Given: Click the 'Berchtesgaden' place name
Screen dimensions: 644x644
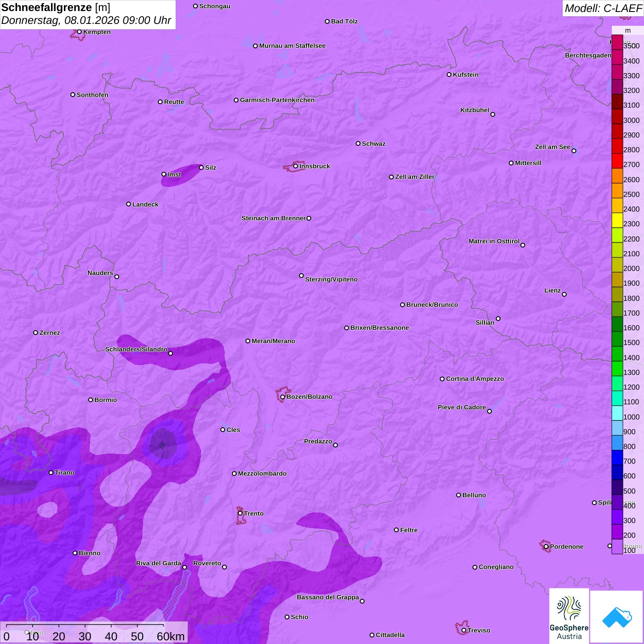Looking at the screenshot, I should 588,55.
